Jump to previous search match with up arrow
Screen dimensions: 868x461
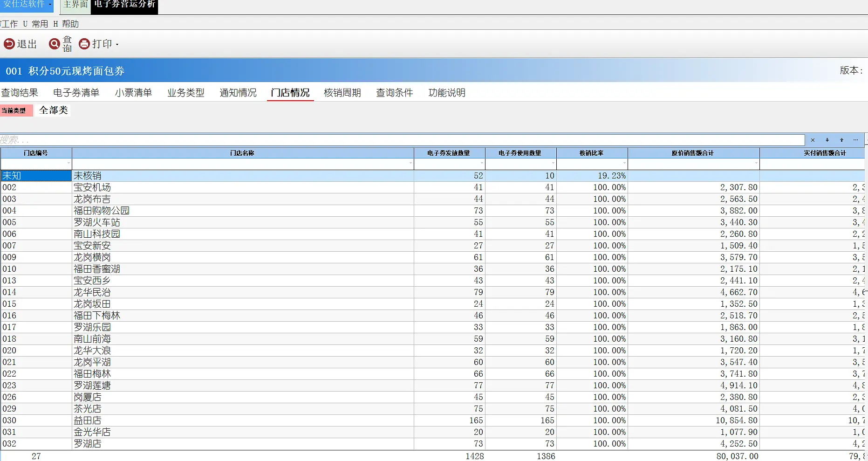tap(841, 140)
